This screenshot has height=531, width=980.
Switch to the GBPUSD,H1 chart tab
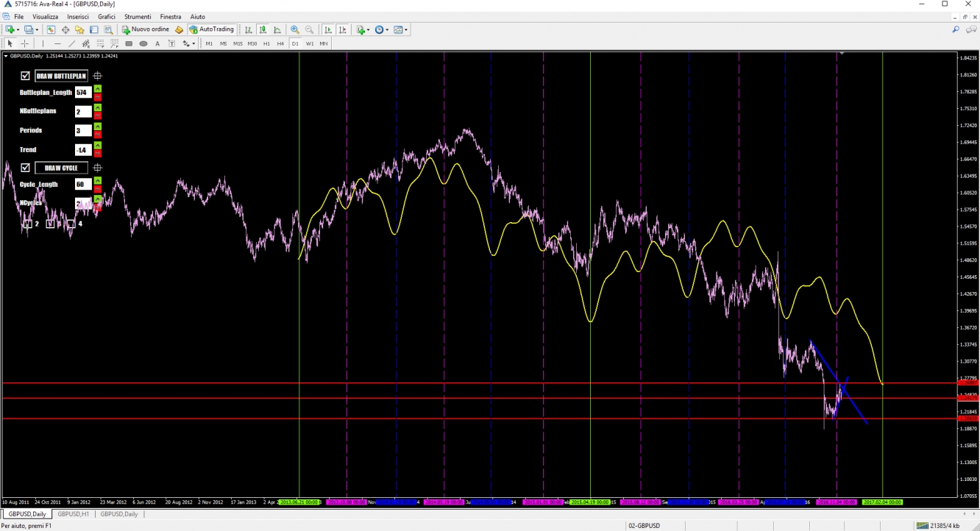74,514
